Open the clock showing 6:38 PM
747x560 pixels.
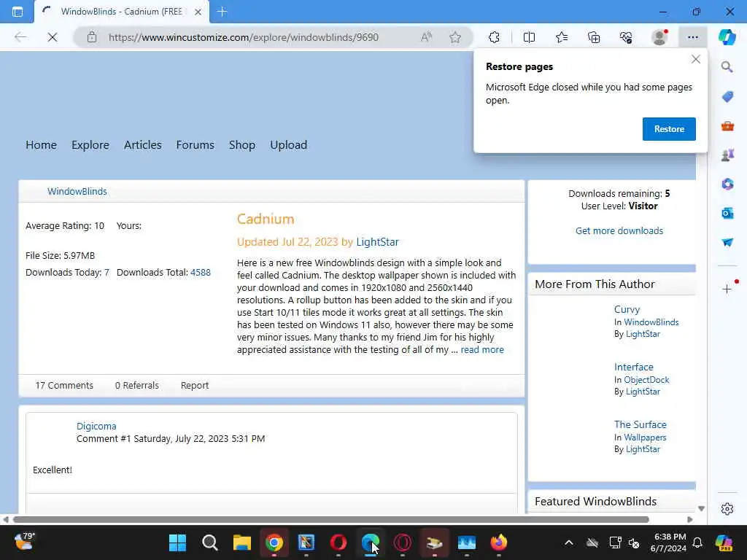click(x=668, y=542)
